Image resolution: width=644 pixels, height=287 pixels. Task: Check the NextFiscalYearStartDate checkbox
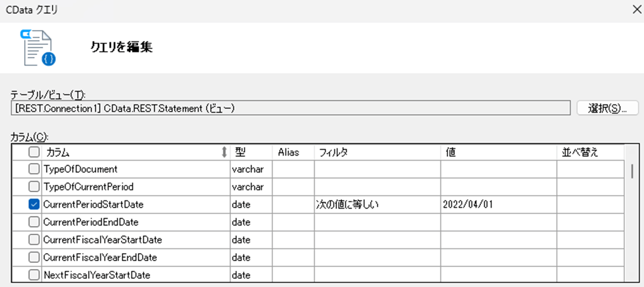coord(34,275)
